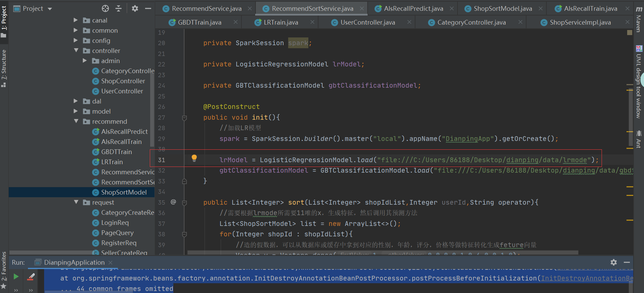
Task: Hide the Project panel with minus icon
Action: click(148, 8)
